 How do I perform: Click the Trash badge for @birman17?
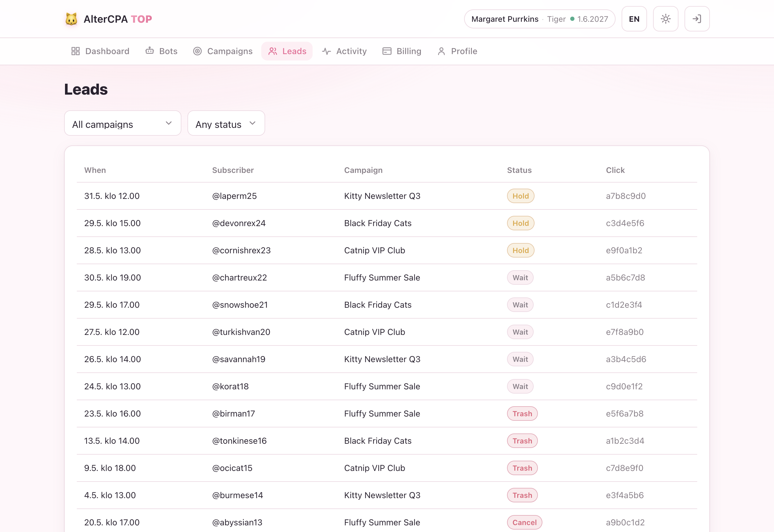click(522, 414)
